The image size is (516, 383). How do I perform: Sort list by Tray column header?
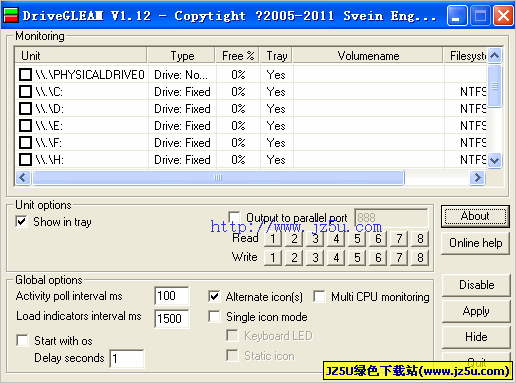277,55
